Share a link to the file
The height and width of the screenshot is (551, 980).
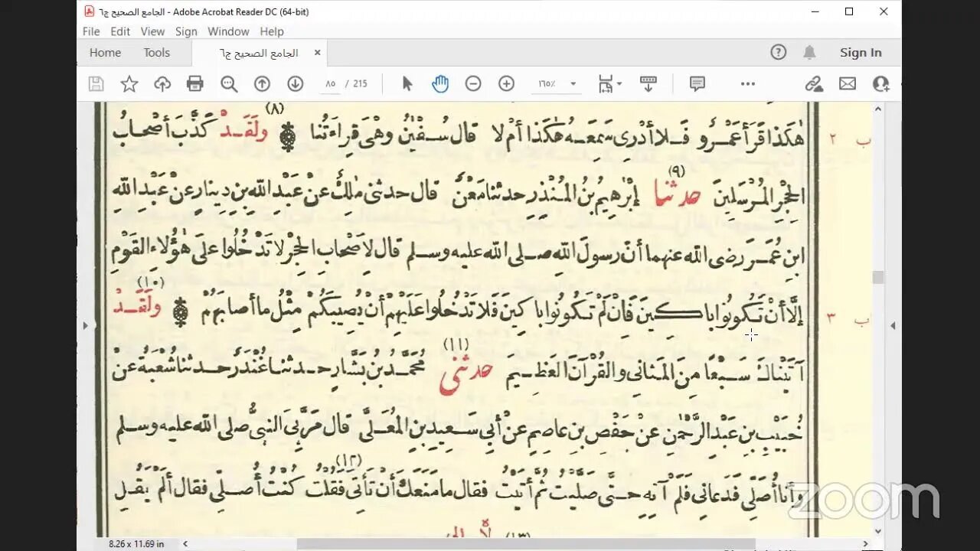click(814, 84)
